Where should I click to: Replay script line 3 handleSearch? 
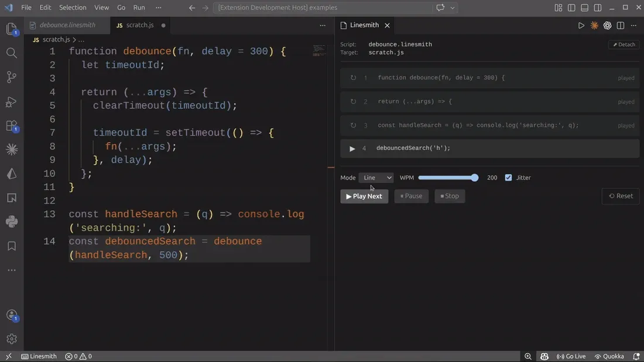click(353, 125)
